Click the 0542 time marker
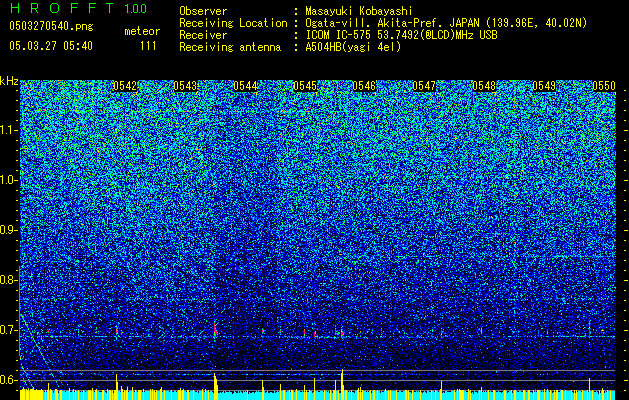 125,86
